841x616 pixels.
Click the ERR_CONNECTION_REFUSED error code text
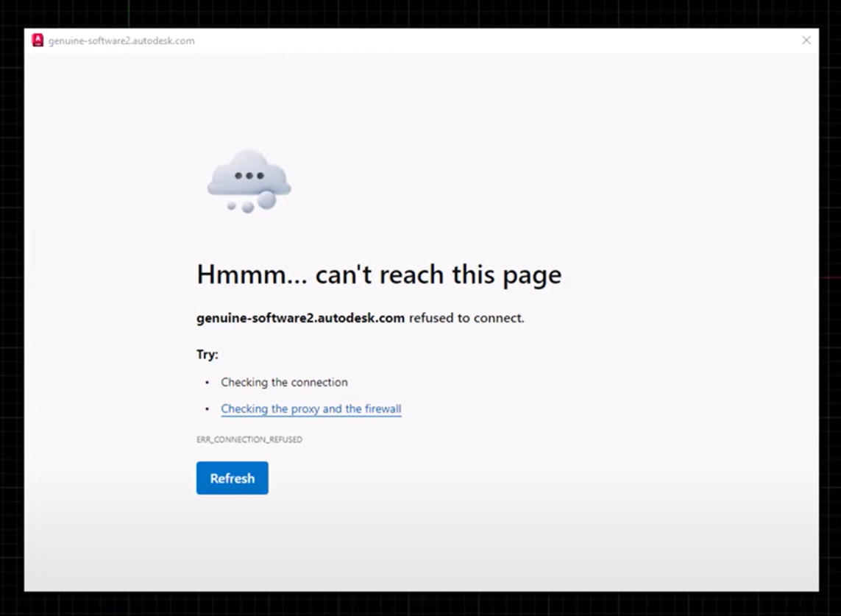[249, 439]
